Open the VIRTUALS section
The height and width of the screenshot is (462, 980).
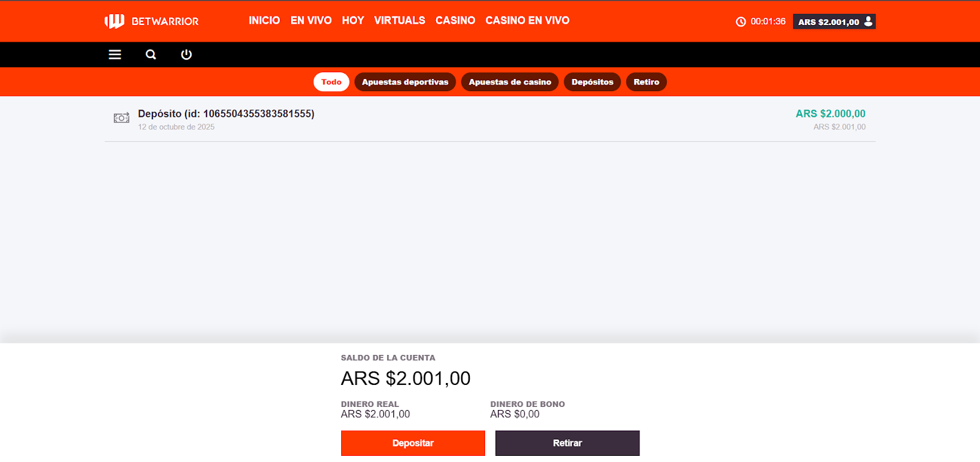(399, 21)
